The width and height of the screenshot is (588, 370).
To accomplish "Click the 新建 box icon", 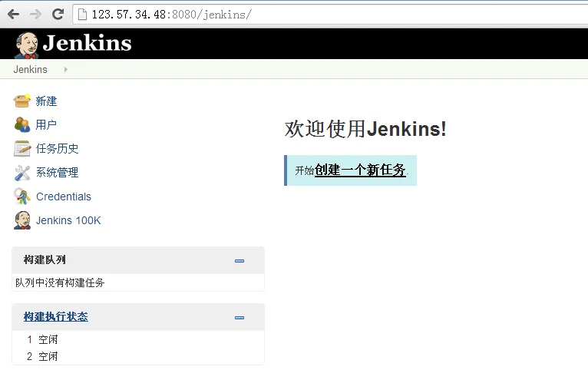I will (x=21, y=101).
